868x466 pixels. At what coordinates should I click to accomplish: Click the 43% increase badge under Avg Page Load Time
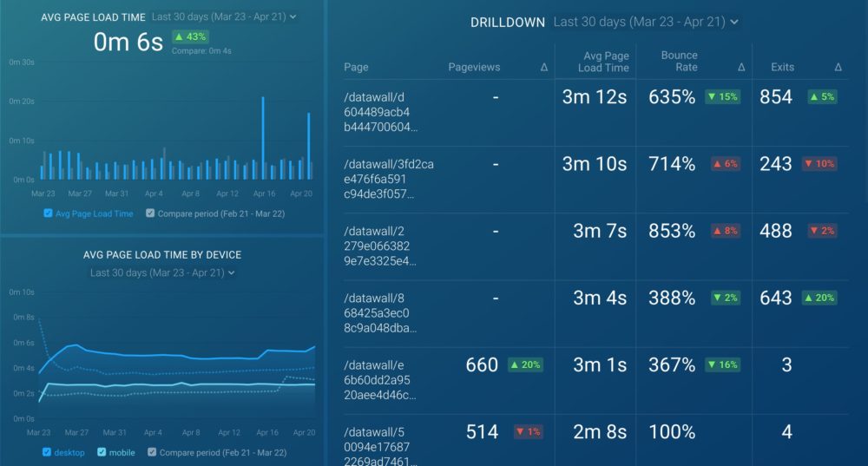[189, 36]
